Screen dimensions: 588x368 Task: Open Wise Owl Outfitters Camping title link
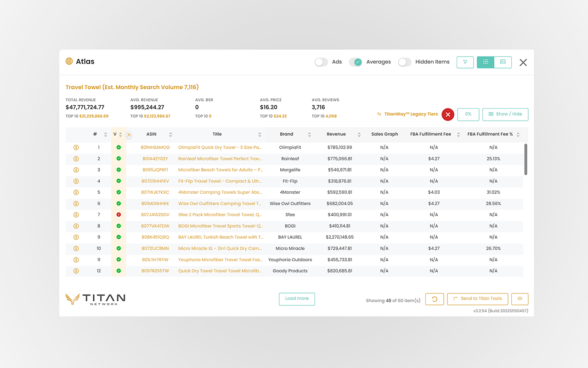pyautogui.click(x=220, y=204)
